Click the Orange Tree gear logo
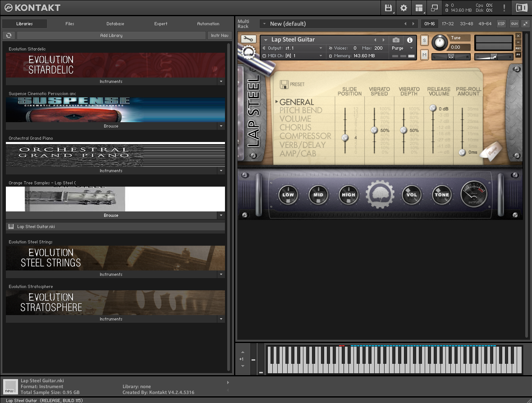The width and height of the screenshot is (532, 403). (x=380, y=194)
